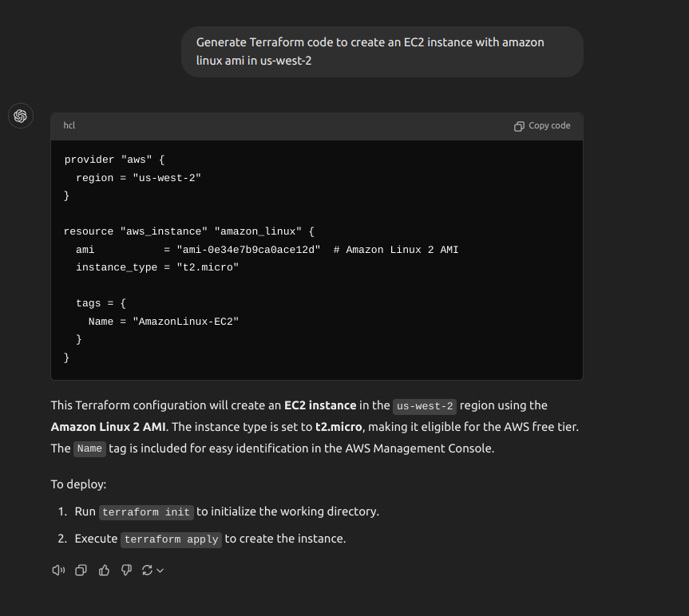Click the Copy code button

[x=542, y=126]
